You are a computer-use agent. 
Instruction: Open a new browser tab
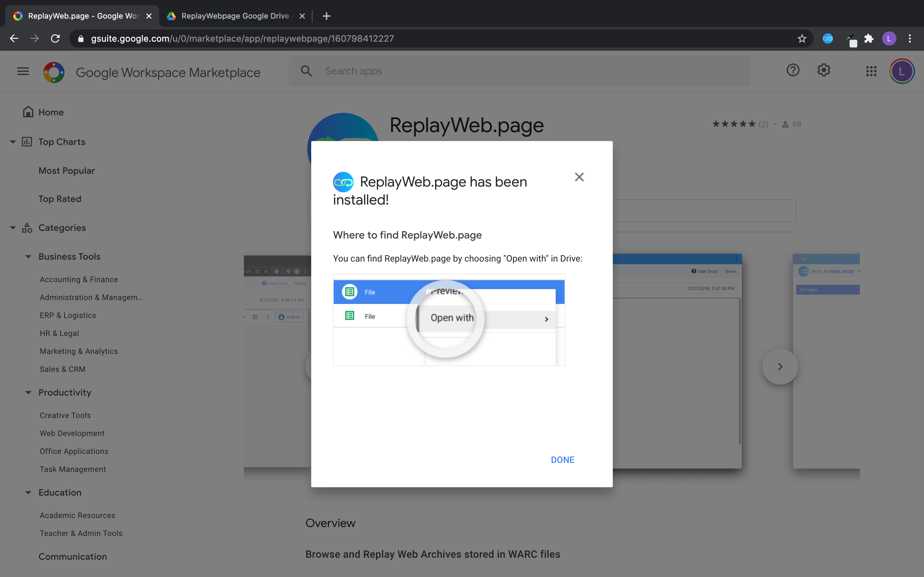(x=326, y=16)
